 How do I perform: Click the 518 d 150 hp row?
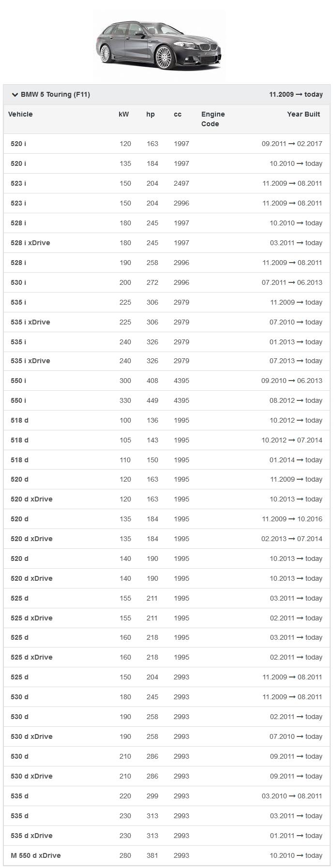point(19,460)
